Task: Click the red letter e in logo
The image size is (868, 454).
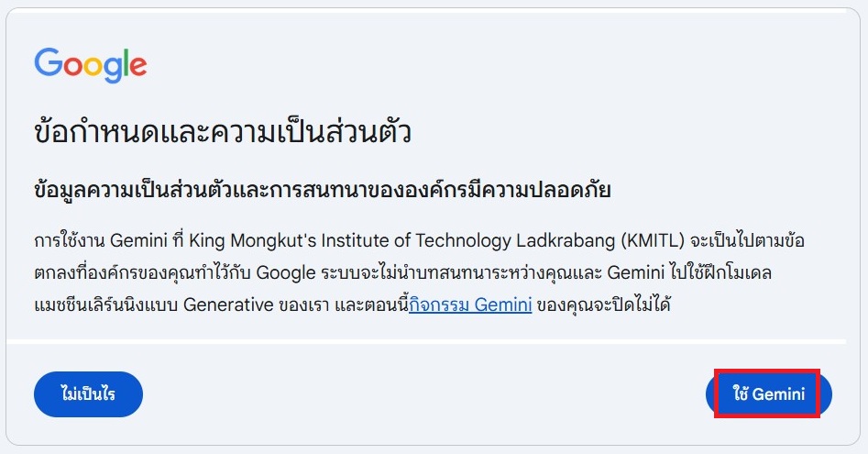Action: pyautogui.click(x=137, y=66)
